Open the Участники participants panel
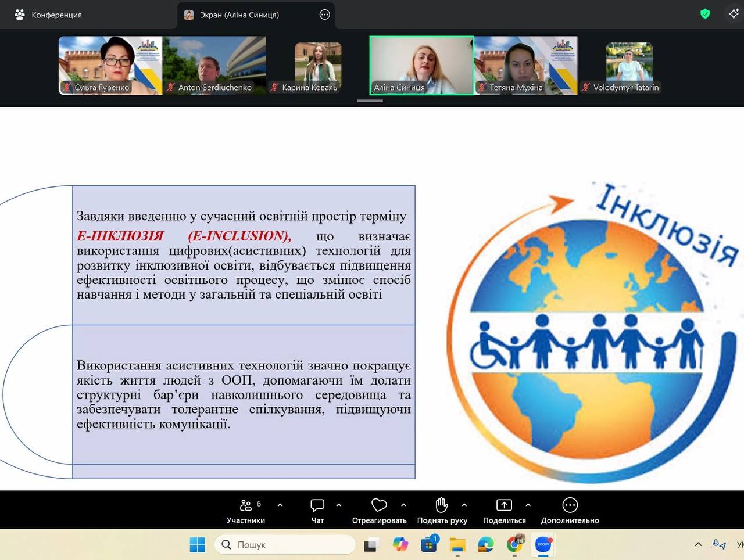744x560 pixels. tap(246, 510)
